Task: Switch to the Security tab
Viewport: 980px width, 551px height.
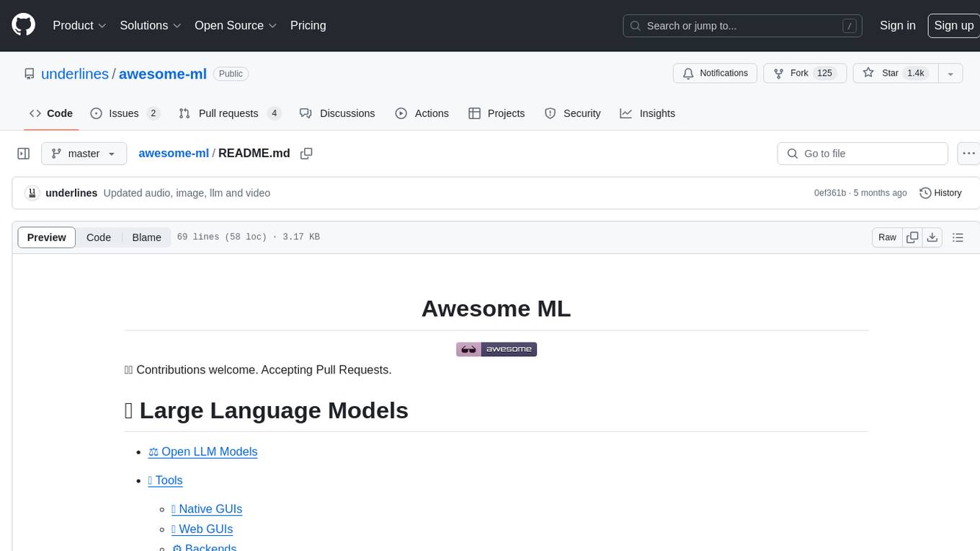Action: pyautogui.click(x=573, y=113)
